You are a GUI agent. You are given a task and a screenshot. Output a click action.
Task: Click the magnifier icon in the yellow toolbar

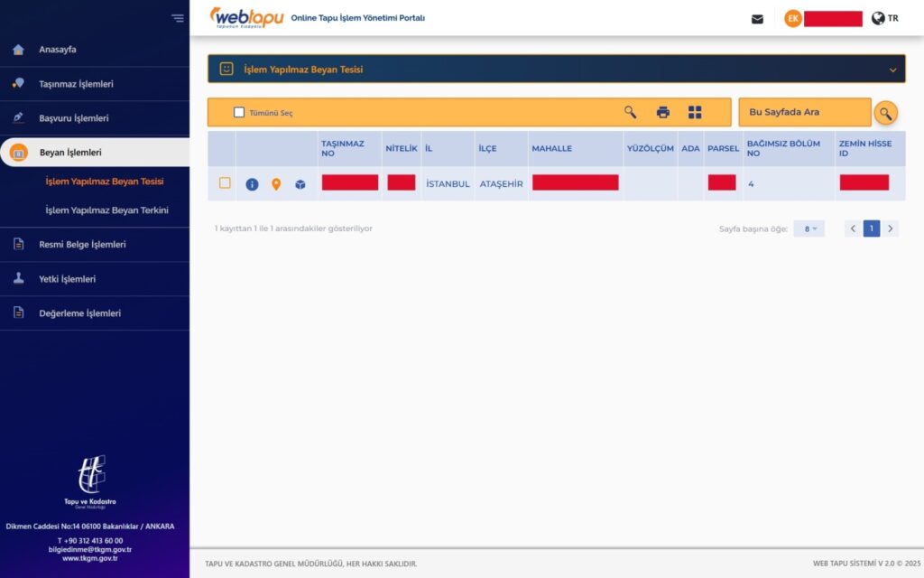[x=630, y=112]
